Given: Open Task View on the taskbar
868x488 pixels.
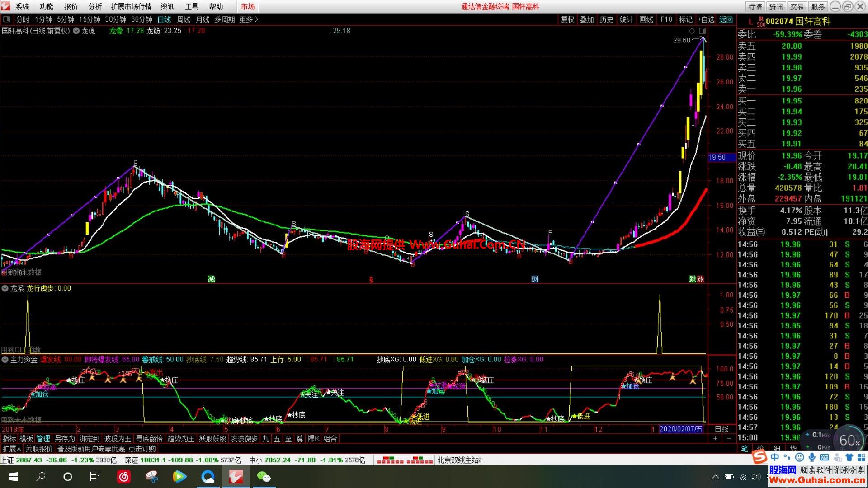Looking at the screenshot, I should [95, 477].
